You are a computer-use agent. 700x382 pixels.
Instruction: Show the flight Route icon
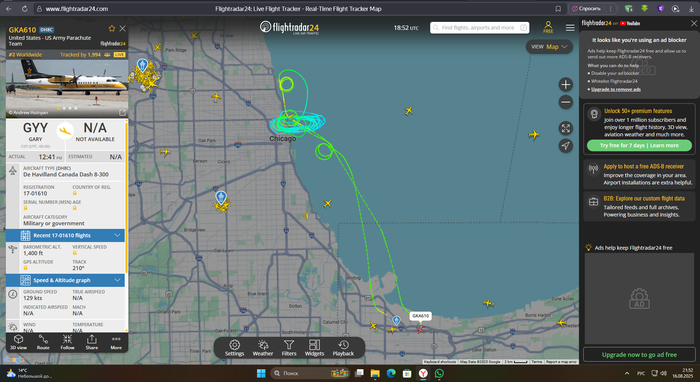point(43,342)
